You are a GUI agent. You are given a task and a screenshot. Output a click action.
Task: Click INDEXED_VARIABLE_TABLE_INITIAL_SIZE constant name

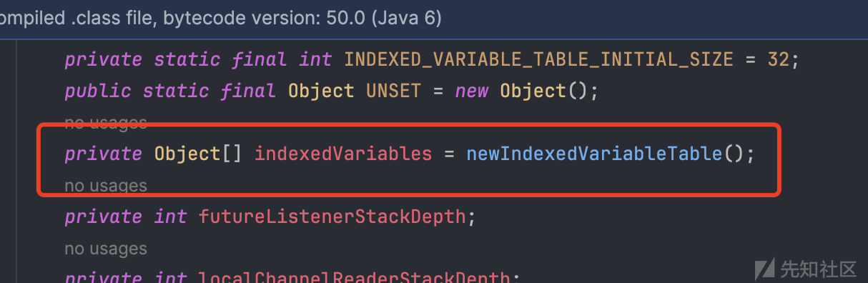(x=539, y=59)
